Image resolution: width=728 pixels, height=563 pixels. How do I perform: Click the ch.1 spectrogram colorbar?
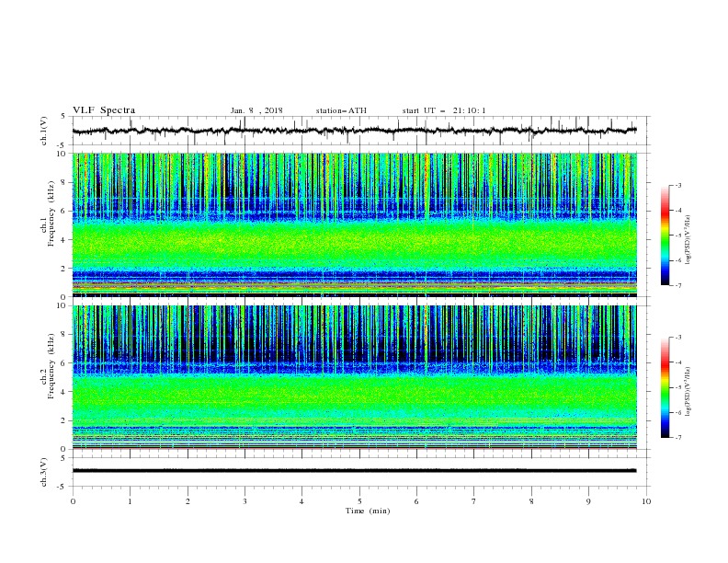pos(665,236)
